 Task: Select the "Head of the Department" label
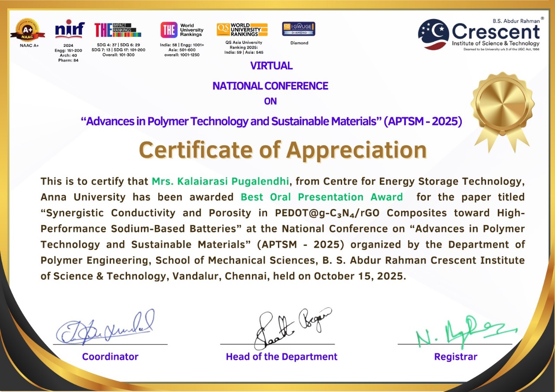[281, 357]
